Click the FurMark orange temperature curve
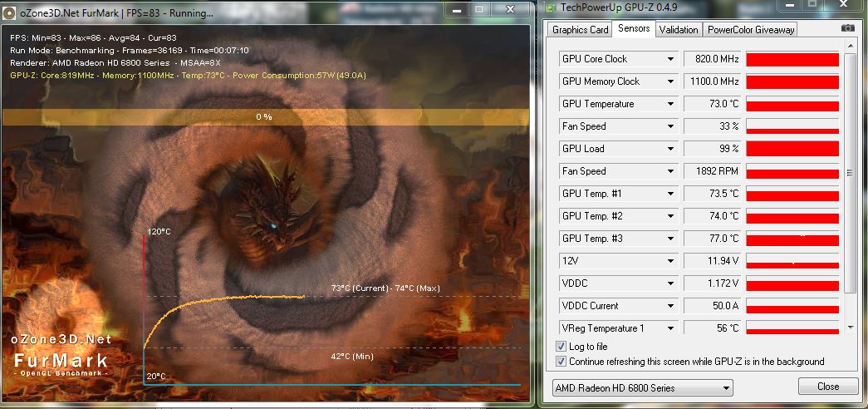868x409 pixels. coord(223,320)
